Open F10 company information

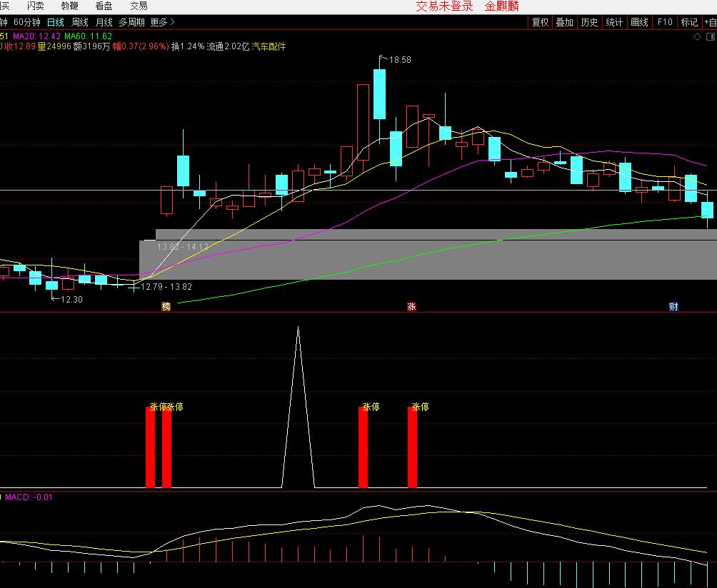click(x=664, y=22)
